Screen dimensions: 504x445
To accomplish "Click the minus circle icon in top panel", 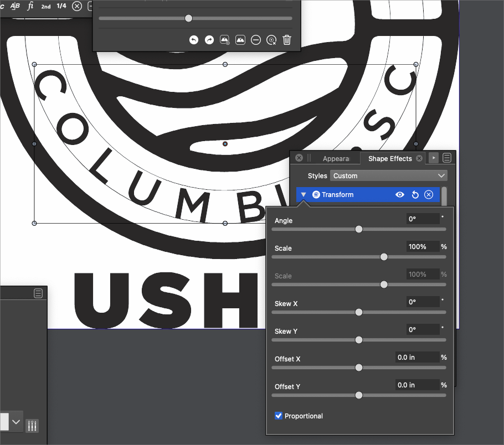I will pos(255,40).
